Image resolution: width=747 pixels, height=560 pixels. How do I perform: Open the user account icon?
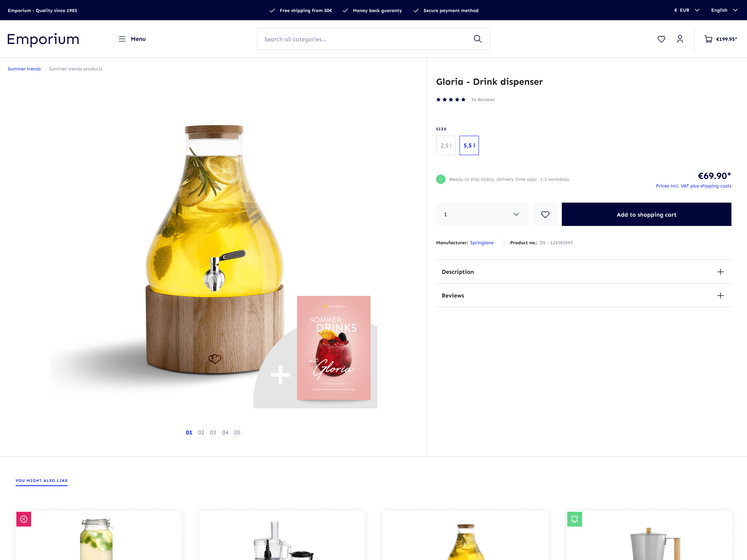(680, 39)
